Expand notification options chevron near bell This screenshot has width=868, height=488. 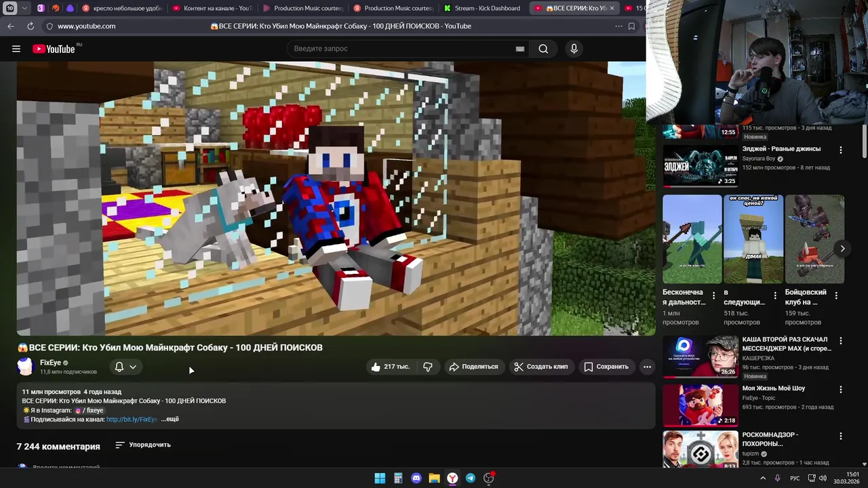tap(133, 367)
